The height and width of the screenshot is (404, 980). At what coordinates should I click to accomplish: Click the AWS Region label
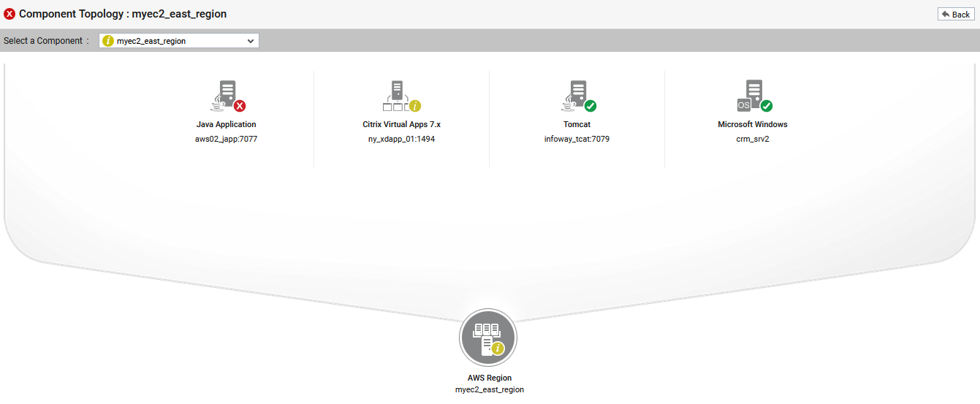click(x=490, y=378)
